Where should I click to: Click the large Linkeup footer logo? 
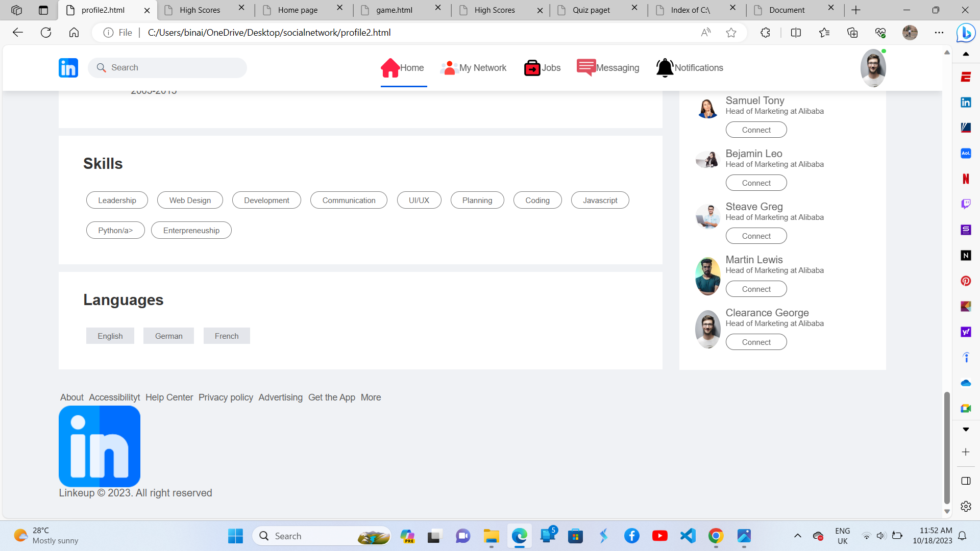click(x=100, y=446)
